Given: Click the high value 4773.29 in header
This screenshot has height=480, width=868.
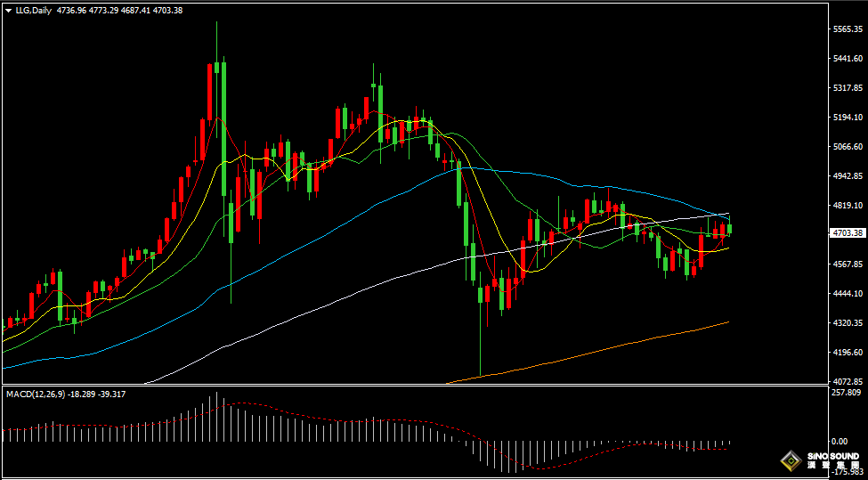Looking at the screenshot, I should (x=103, y=10).
